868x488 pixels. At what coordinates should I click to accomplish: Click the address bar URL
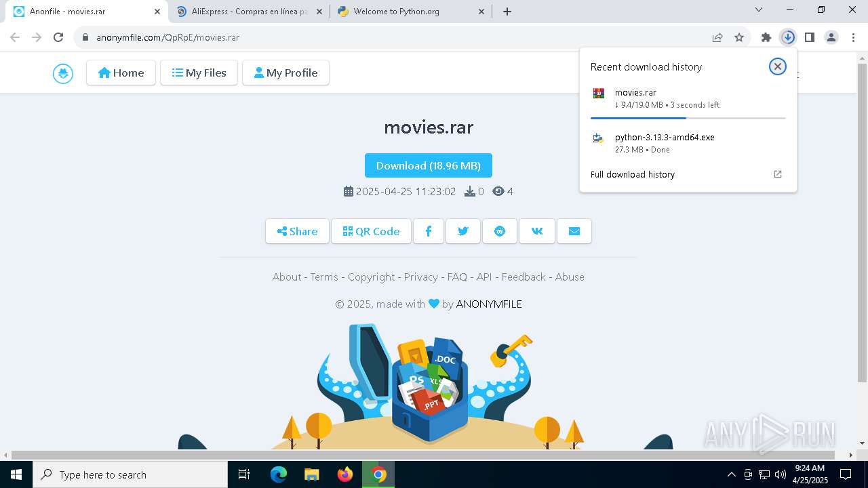coord(168,37)
